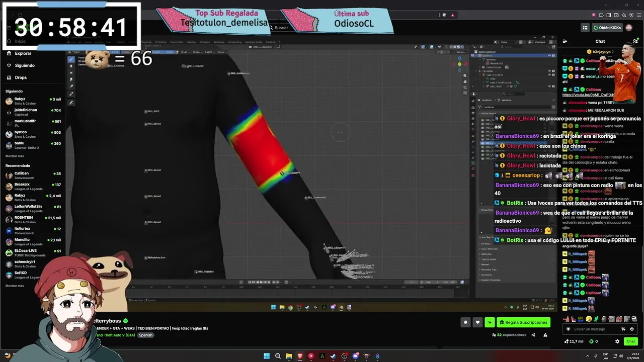Open emoji picker in chat input
Viewport: 644px width, 362px height.
pos(632,329)
